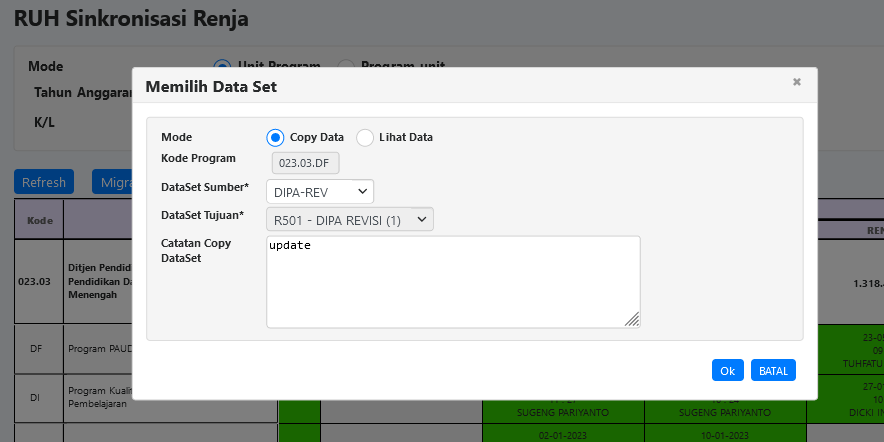Click the Memilih Data Set title bar
884x442 pixels.
[x=400, y=87]
